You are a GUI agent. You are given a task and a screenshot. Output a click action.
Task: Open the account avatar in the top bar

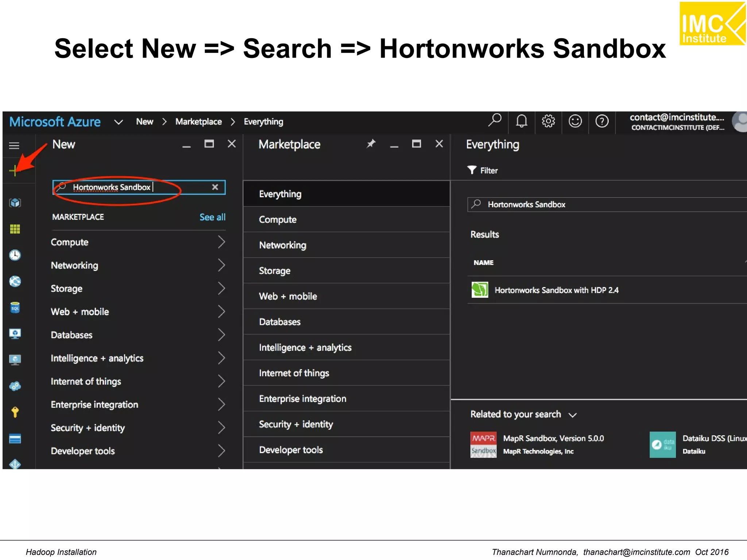(740, 122)
